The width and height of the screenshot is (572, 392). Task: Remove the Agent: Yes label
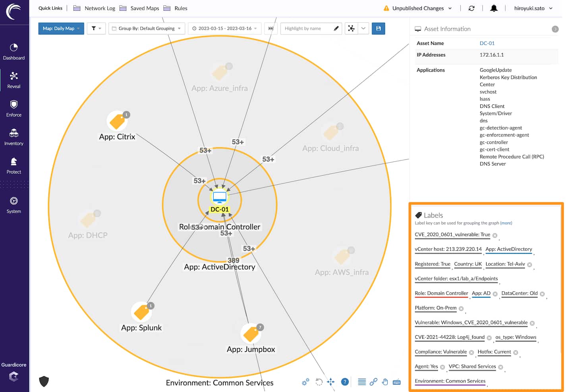[x=443, y=367]
